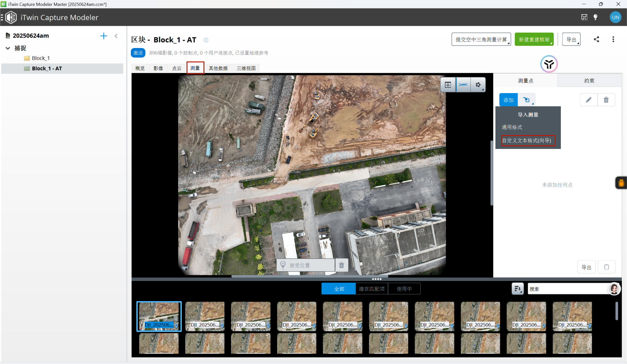Click the clipboard paste icon button
Viewport: 627px width, 364px height.
pyautogui.click(x=606, y=267)
